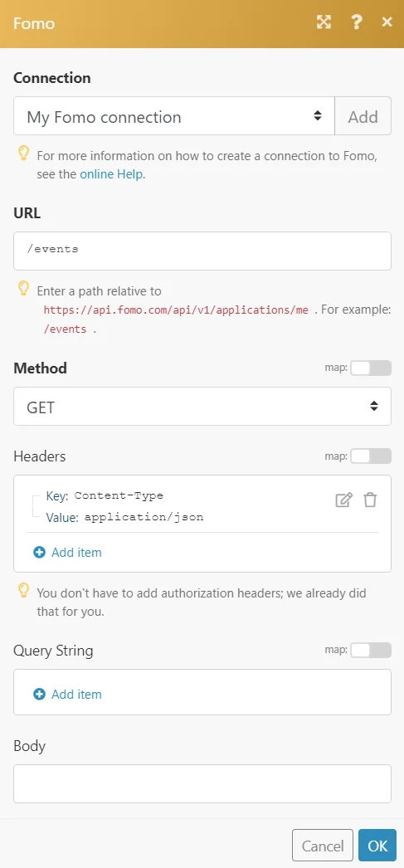Delete the Content-Type header item
The image size is (404, 868).
[370, 500]
